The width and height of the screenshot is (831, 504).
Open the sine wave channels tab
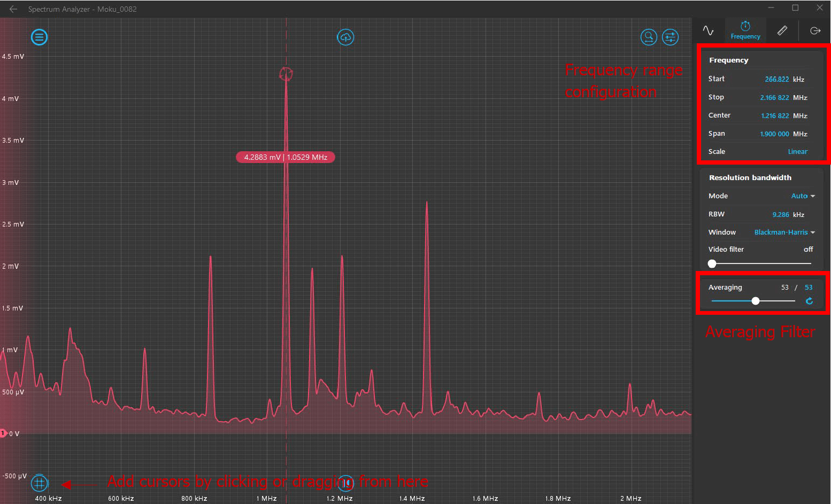[709, 31]
